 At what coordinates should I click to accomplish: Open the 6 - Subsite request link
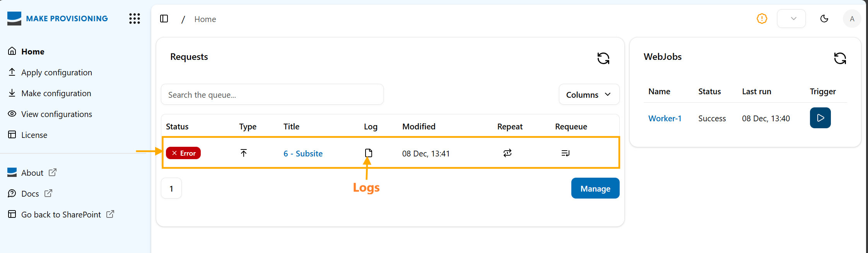tap(303, 153)
